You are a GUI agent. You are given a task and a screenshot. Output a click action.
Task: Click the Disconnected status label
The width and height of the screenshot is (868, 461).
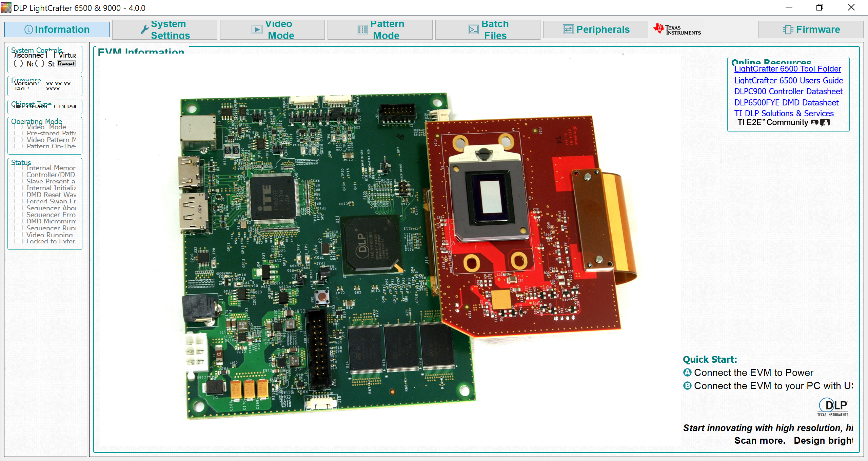(x=29, y=55)
